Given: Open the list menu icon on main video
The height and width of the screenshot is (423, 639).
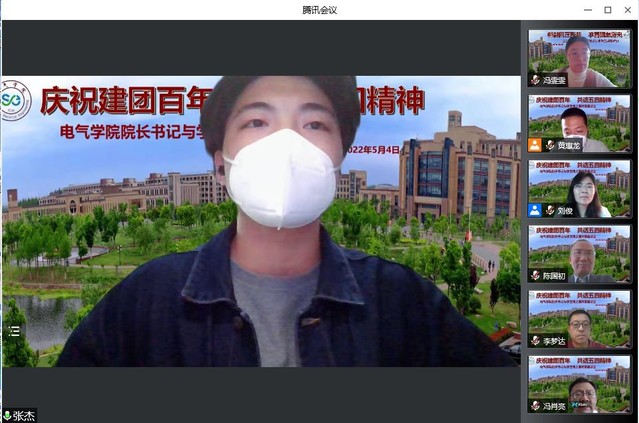Looking at the screenshot, I should 14,330.
